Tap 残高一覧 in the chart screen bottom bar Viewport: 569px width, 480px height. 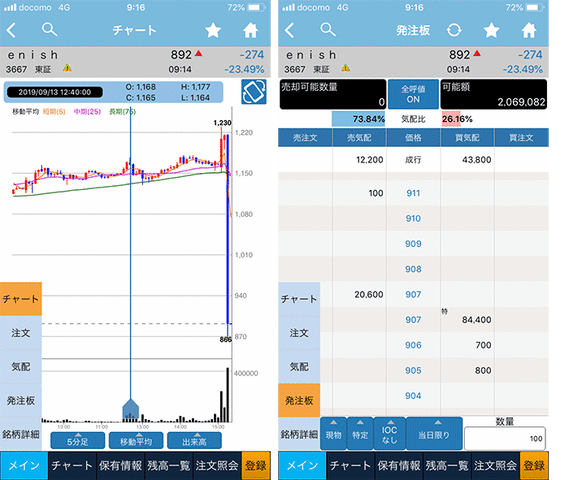169,465
